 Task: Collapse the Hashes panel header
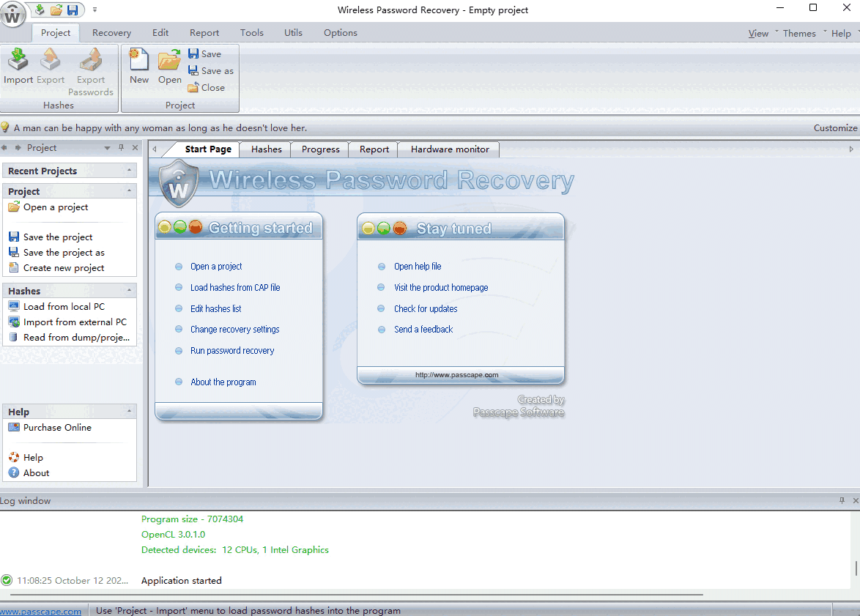[129, 290]
